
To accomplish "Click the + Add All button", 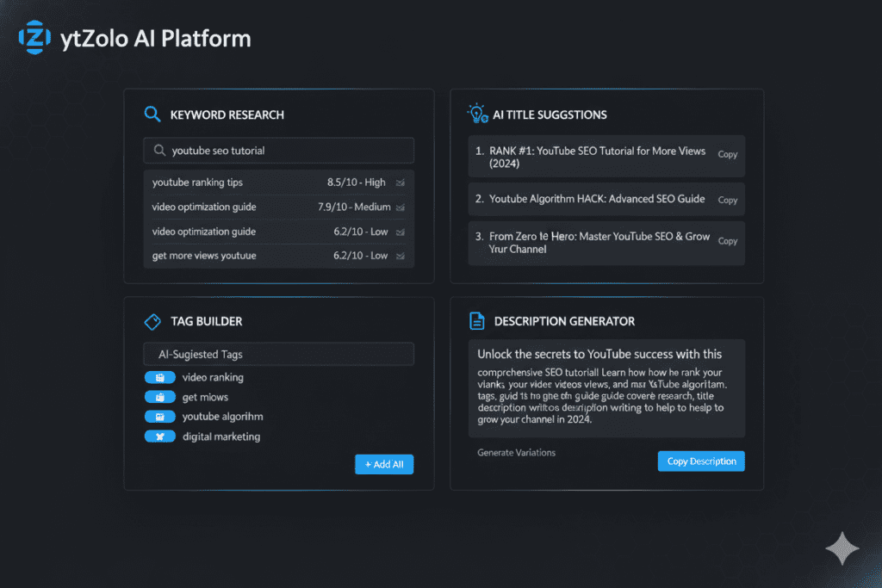I will (384, 464).
